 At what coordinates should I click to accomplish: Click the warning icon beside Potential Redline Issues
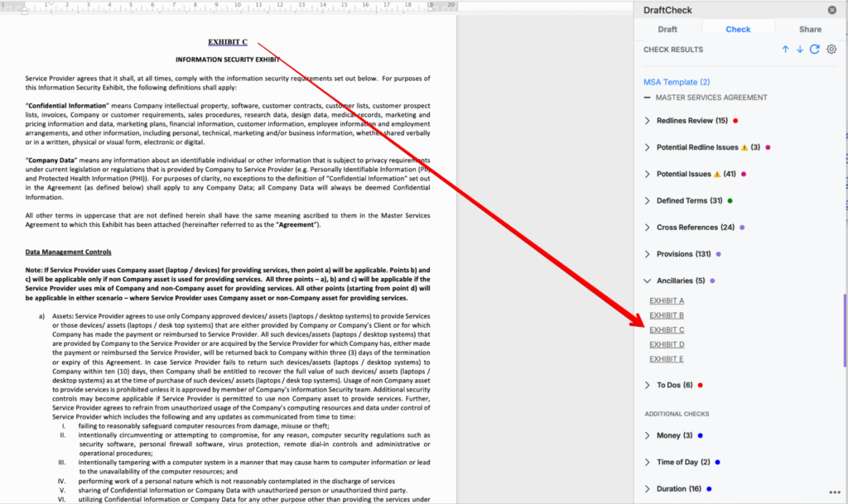click(744, 147)
